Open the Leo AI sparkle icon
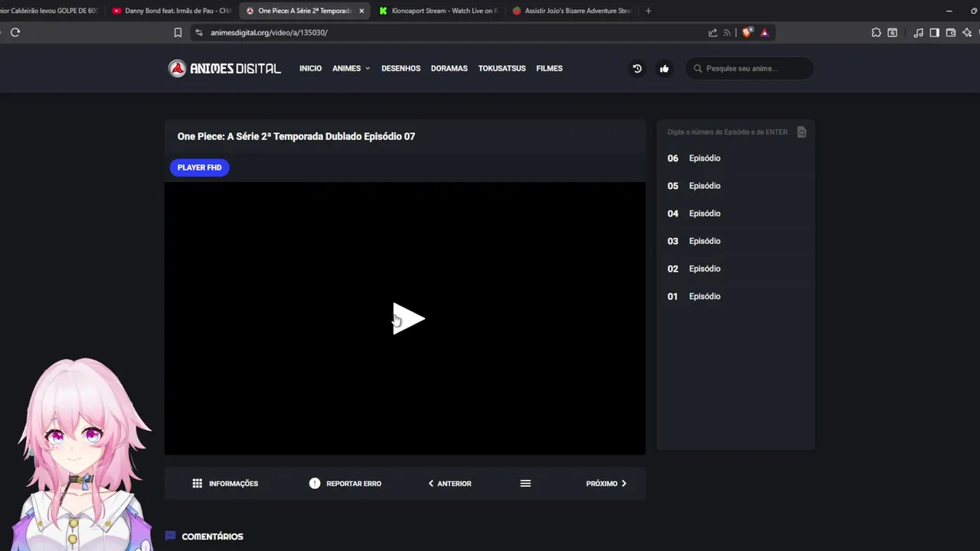 coord(967,32)
